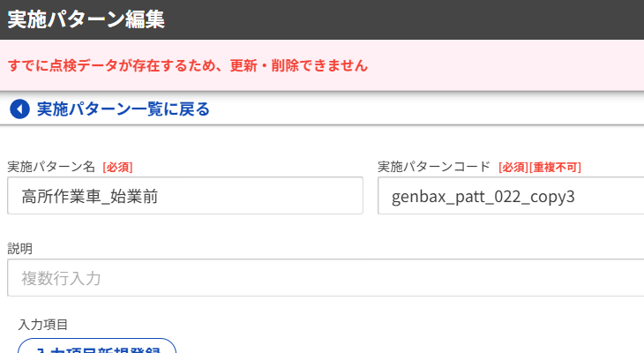
Task: Focus the 実施パターン名 text field
Action: click(185, 196)
